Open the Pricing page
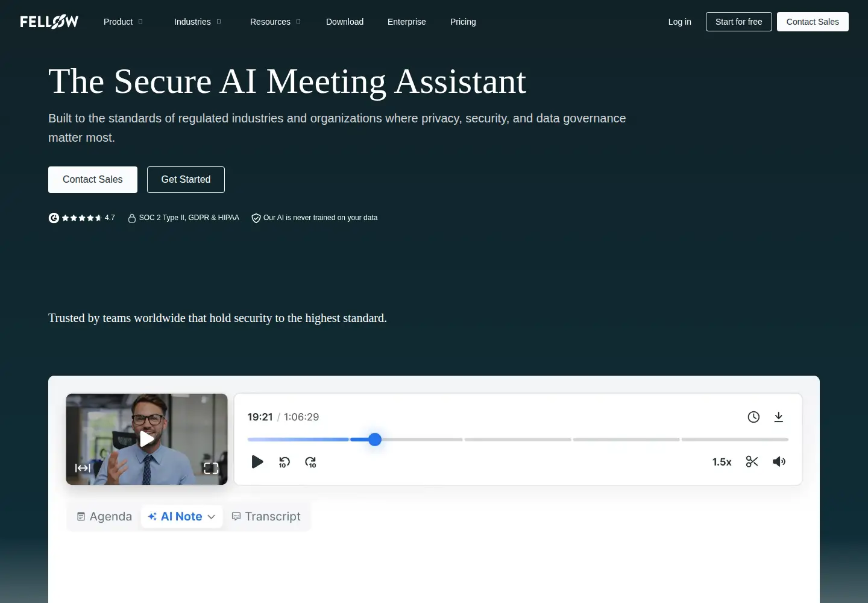 click(x=463, y=22)
